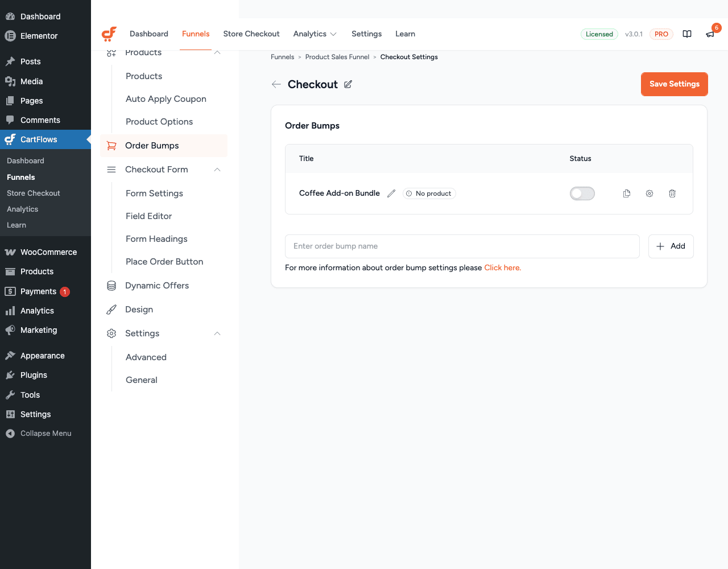Image resolution: width=728 pixels, height=569 pixels.
Task: Open General under Settings
Action: point(142,380)
